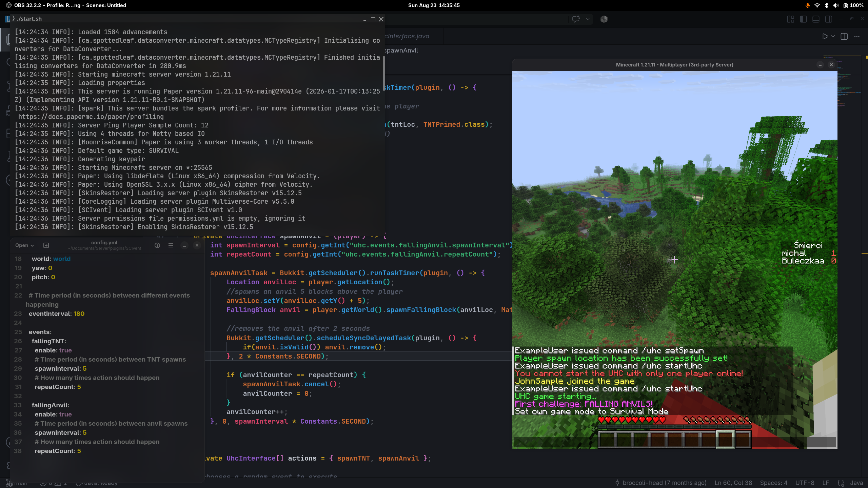Viewport: 868px width, 488px height.
Task: Create a new document in the text editor
Action: 46,245
